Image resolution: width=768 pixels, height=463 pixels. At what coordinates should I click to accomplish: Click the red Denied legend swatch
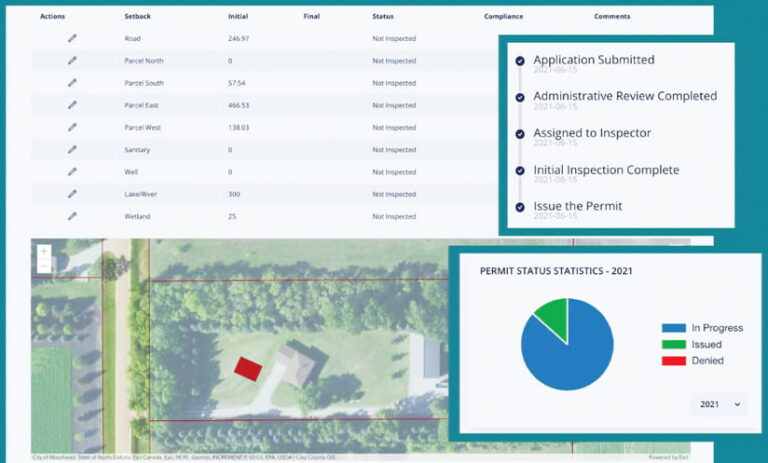(x=673, y=361)
